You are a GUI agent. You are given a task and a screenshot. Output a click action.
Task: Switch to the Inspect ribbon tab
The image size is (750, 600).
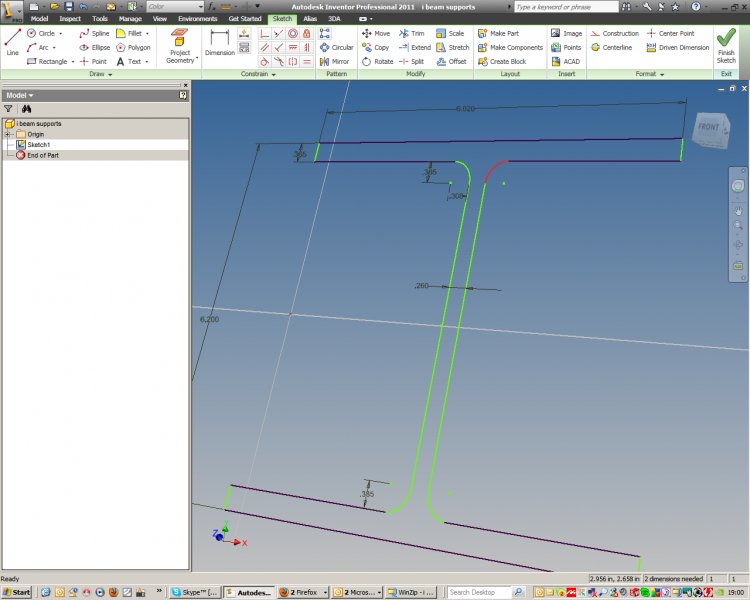[70, 18]
